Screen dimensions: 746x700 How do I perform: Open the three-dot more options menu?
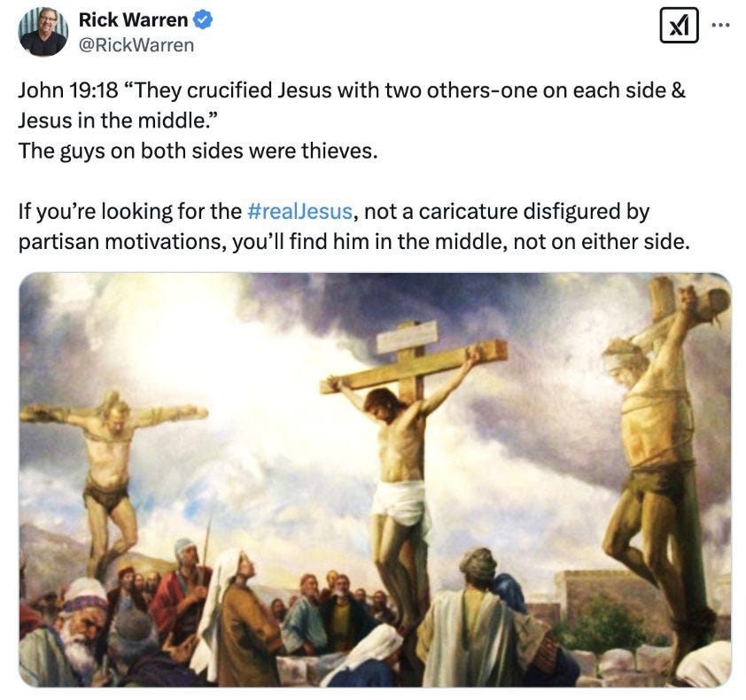pos(720,25)
